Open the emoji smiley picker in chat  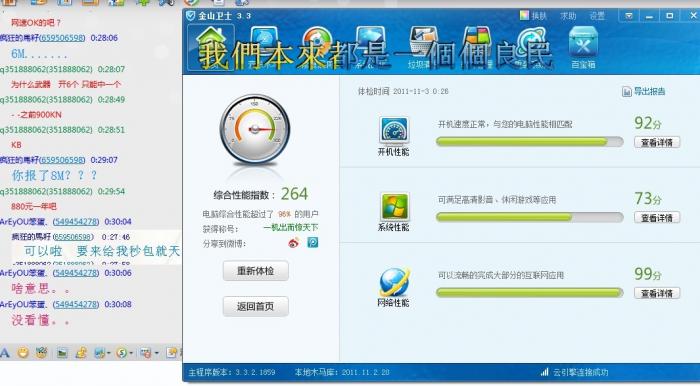click(x=23, y=353)
